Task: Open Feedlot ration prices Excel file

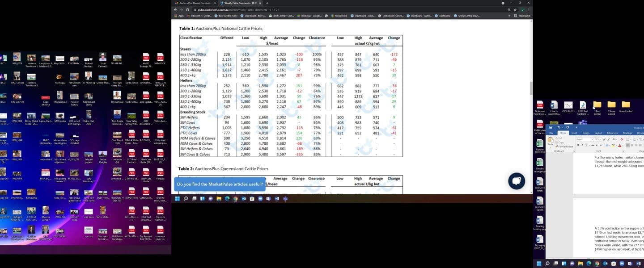Action: [x=540, y=165]
